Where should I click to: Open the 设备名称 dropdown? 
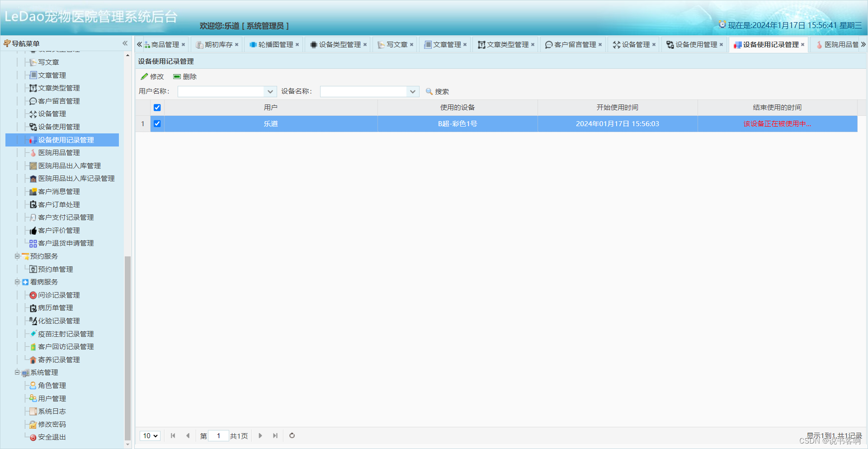pyautogui.click(x=412, y=91)
